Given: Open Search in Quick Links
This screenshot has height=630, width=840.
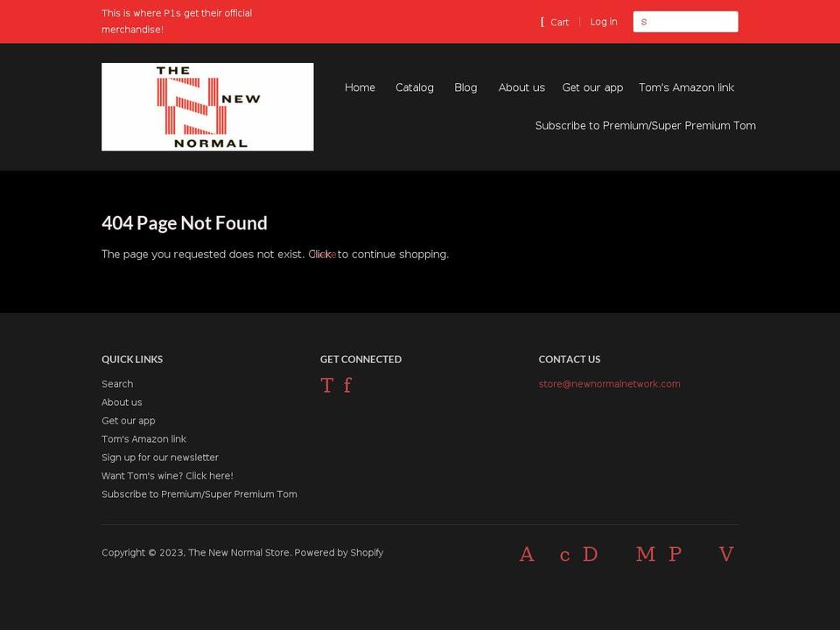Looking at the screenshot, I should (x=117, y=384).
